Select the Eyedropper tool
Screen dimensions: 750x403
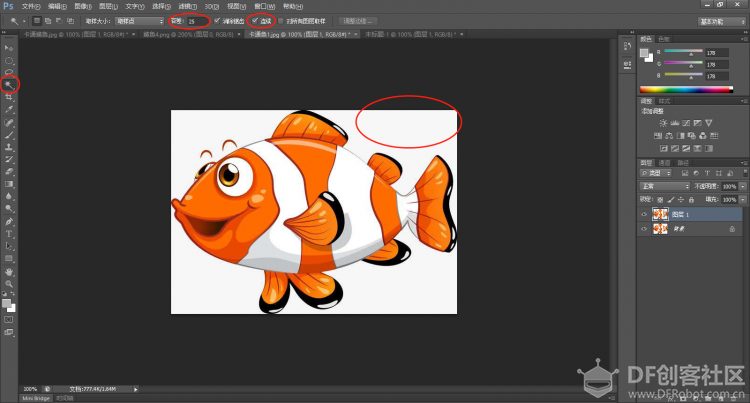(x=9, y=110)
